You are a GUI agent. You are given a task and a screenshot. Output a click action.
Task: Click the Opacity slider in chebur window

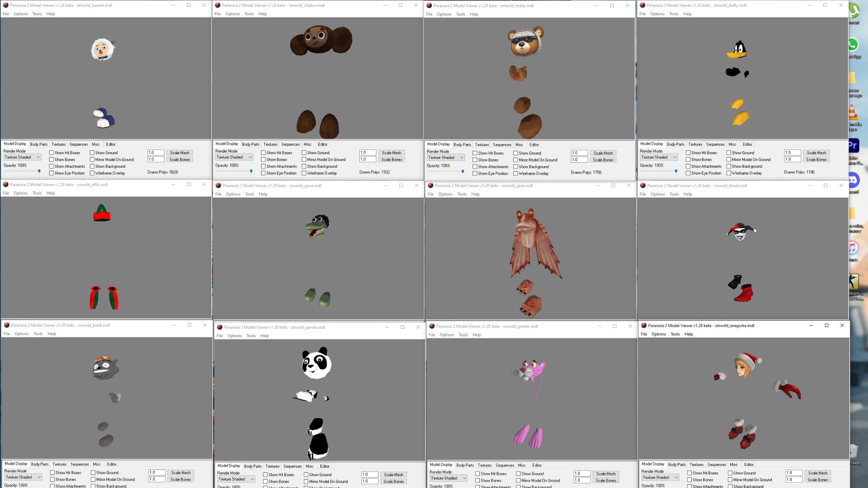click(234, 171)
